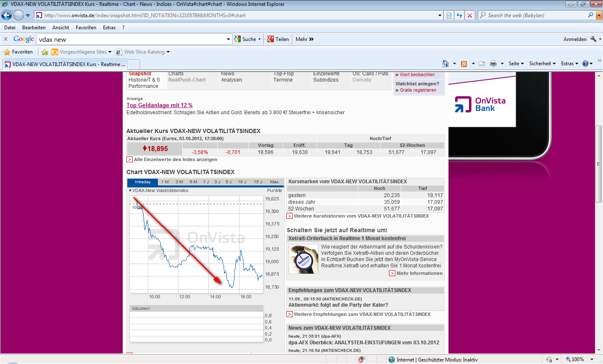
Task: Click the Print icon in command bar
Action: pos(493,64)
